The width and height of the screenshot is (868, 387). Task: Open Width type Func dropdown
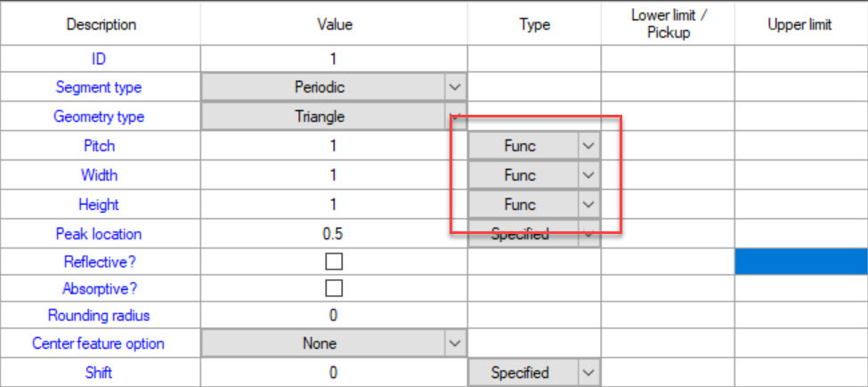[x=588, y=175]
